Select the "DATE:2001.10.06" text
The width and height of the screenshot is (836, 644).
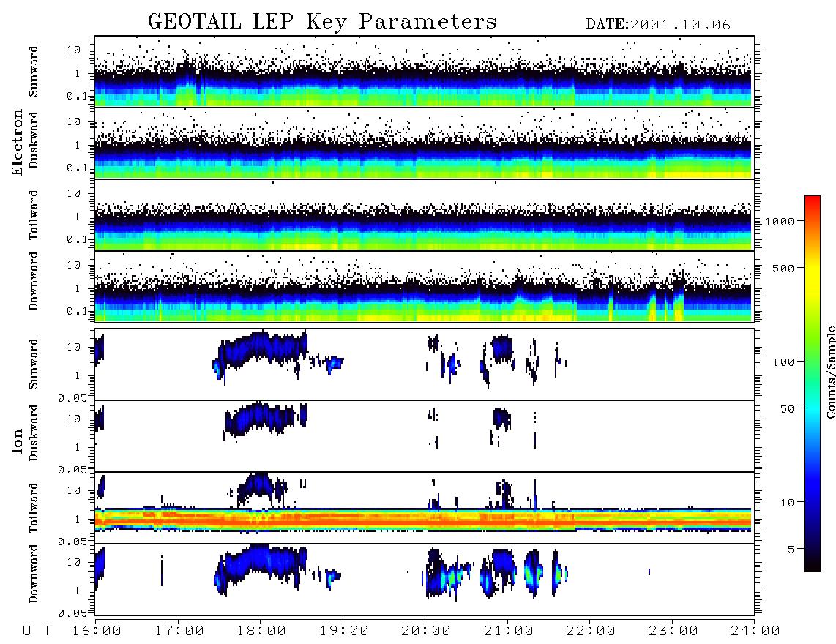(x=658, y=25)
